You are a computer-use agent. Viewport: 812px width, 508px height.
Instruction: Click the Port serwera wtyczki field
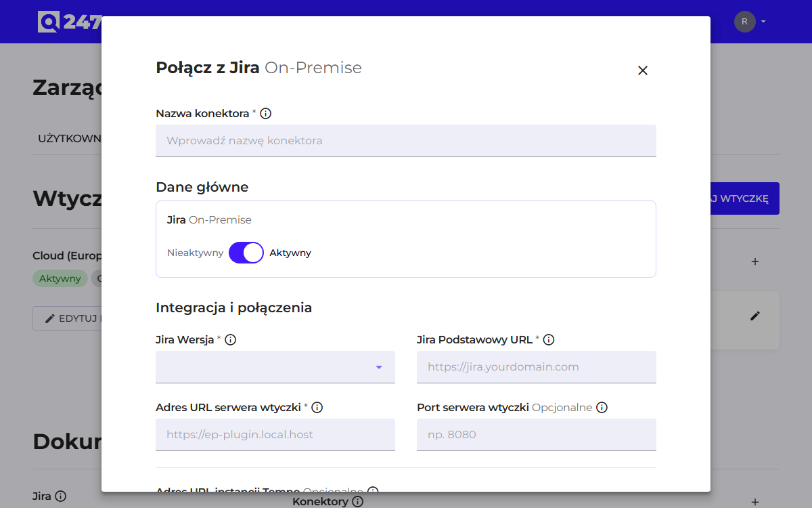537,435
